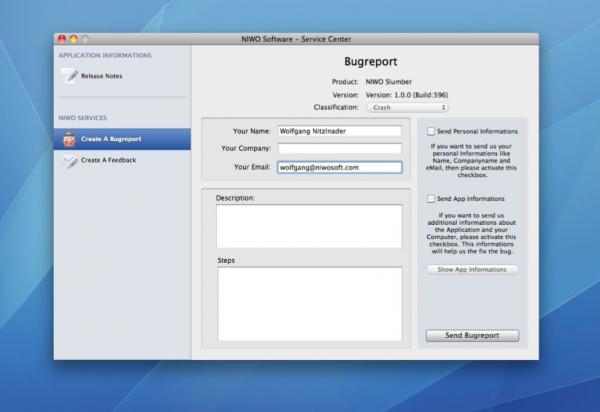Click the Create A Bugreport bug icon

click(69, 139)
